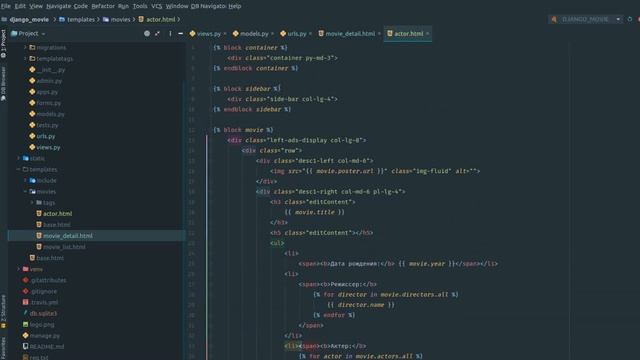Toggle the DB Browser tool window button

click(x=3, y=84)
